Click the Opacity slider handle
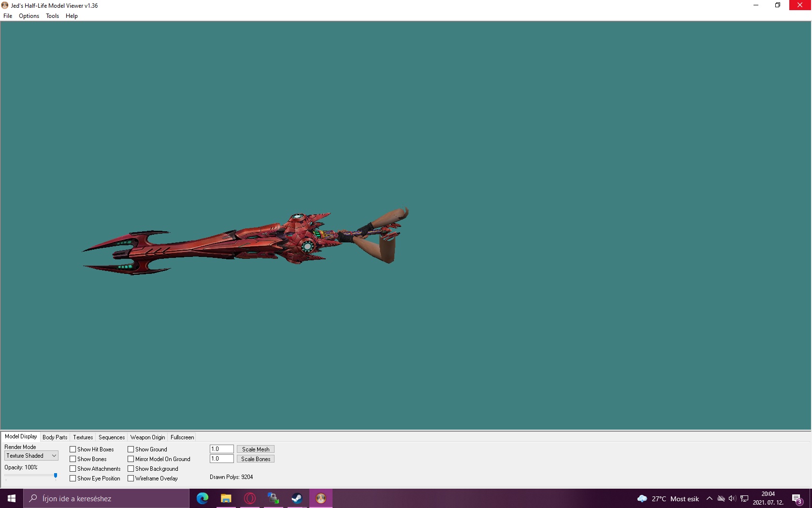Image resolution: width=812 pixels, height=508 pixels. point(56,476)
